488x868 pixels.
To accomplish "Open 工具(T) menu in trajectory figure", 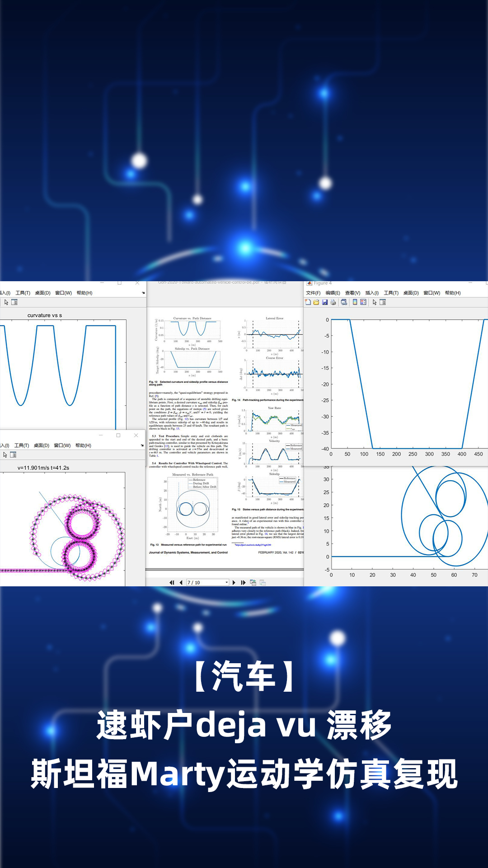I will 22,445.
